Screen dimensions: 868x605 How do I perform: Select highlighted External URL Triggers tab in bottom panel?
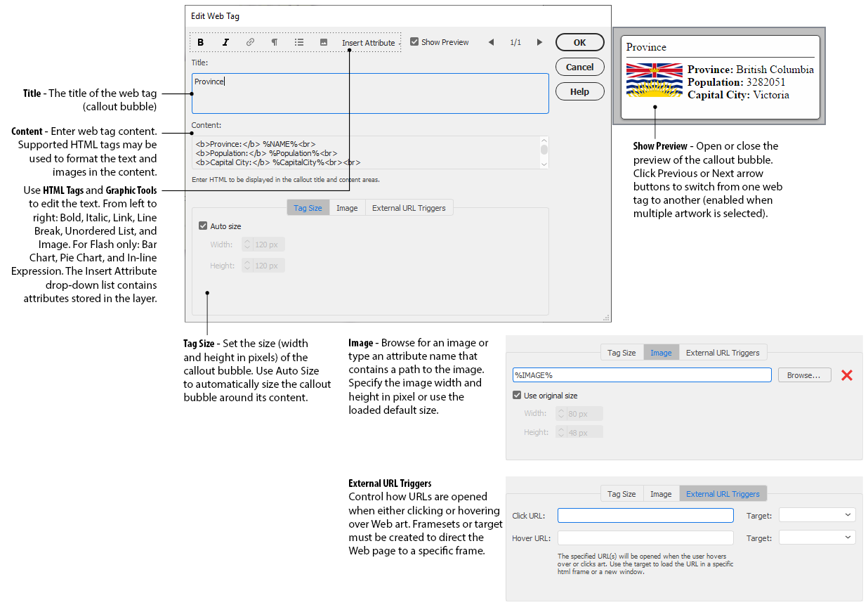[x=723, y=494]
